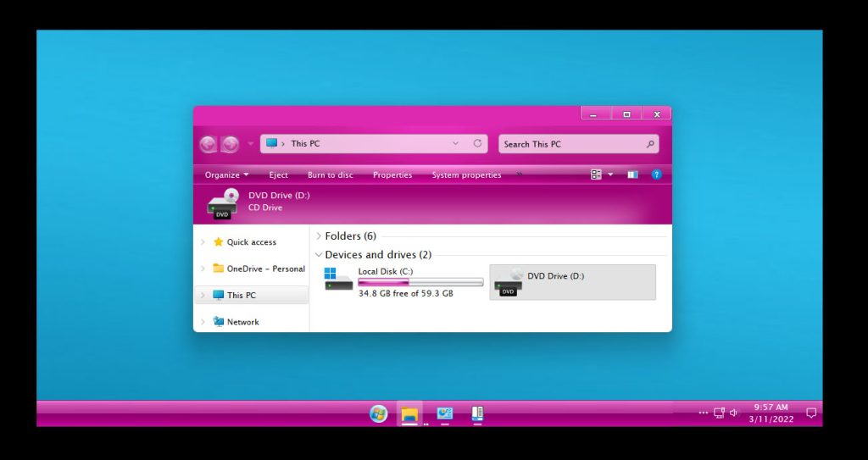Image resolution: width=868 pixels, height=460 pixels.
Task: Open Properties from the command bar
Action: click(392, 175)
